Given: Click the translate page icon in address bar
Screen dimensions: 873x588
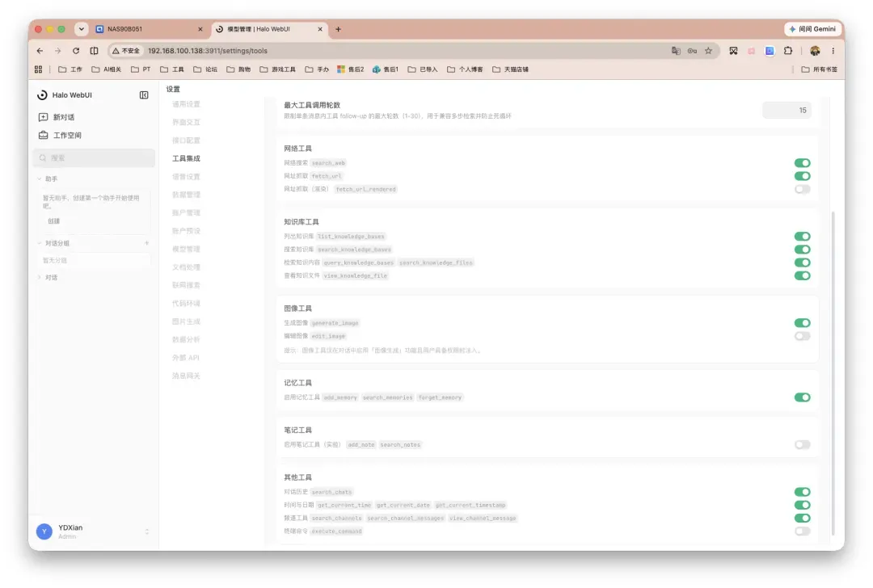Looking at the screenshot, I should (675, 51).
